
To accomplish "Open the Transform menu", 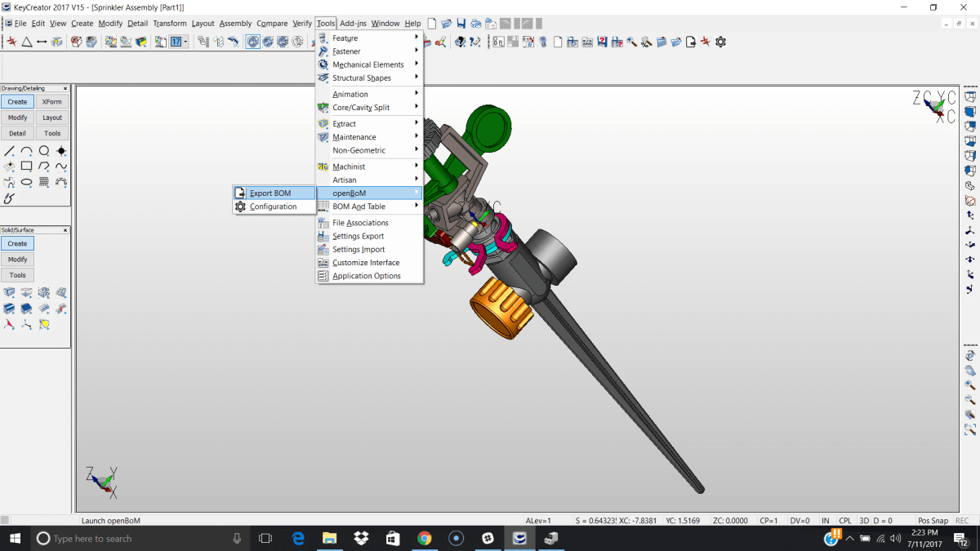I will (169, 24).
